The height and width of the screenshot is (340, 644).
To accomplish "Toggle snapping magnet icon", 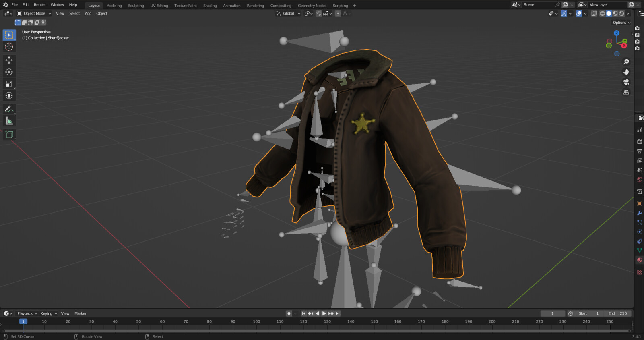I will pos(319,14).
